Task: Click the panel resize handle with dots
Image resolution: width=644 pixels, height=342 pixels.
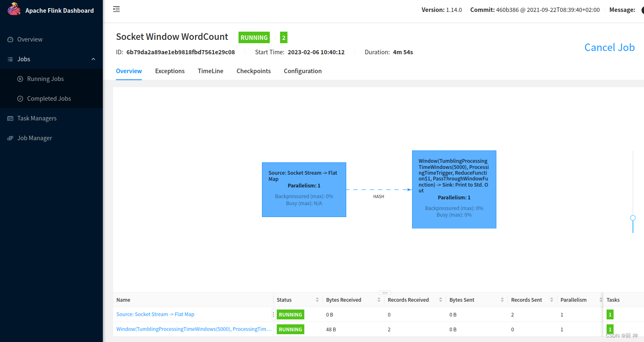Action: [x=385, y=293]
